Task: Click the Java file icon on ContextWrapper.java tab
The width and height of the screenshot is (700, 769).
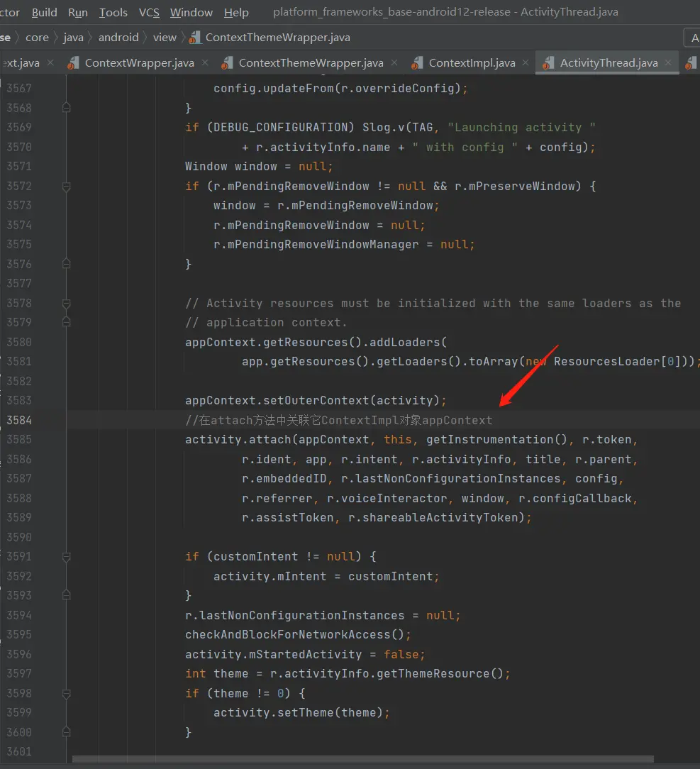Action: (73, 63)
